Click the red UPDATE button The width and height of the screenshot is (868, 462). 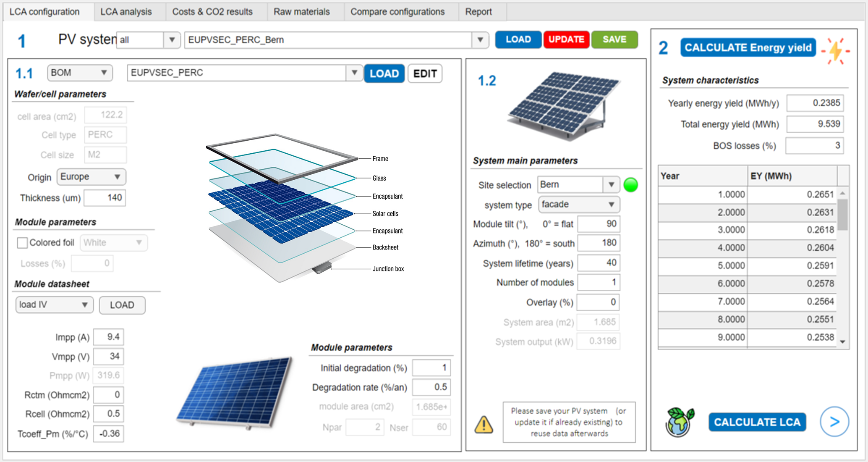tap(566, 39)
